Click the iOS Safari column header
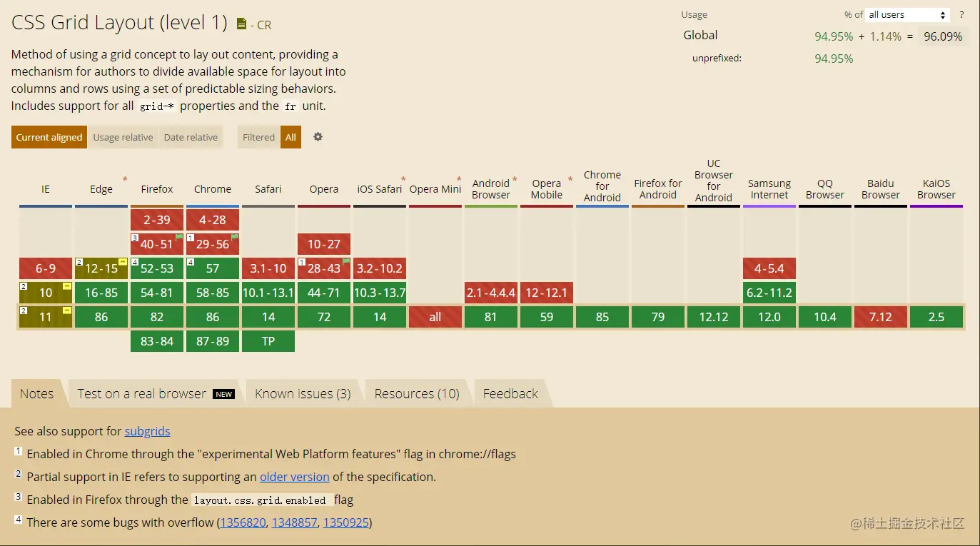 click(x=380, y=189)
